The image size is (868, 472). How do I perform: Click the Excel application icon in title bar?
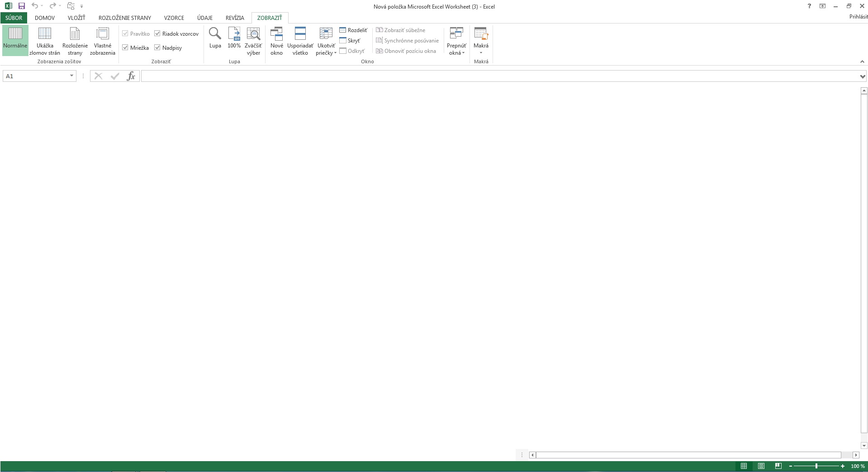point(9,6)
